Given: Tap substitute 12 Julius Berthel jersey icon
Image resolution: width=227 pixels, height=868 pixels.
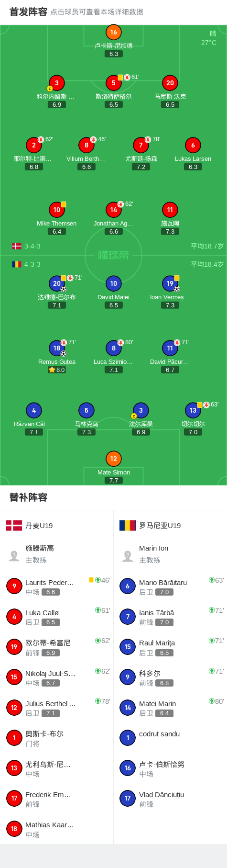Looking at the screenshot, I should point(14,708).
